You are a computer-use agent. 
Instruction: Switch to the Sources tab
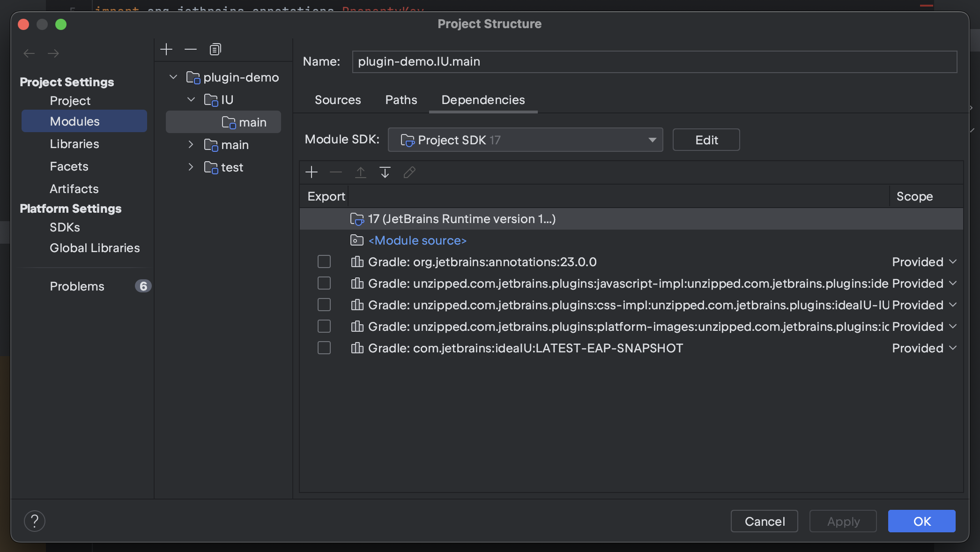click(x=338, y=100)
